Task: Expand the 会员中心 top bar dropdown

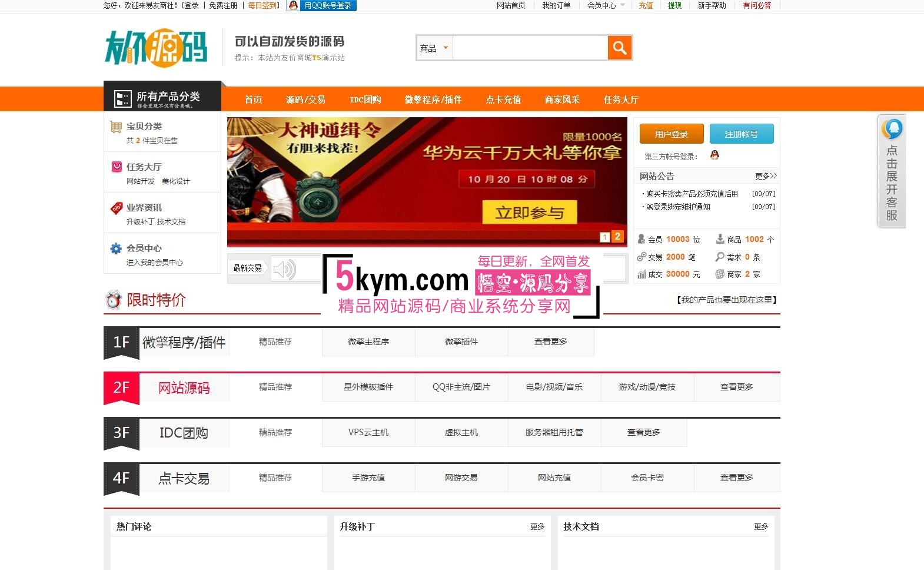Action: tap(606, 5)
